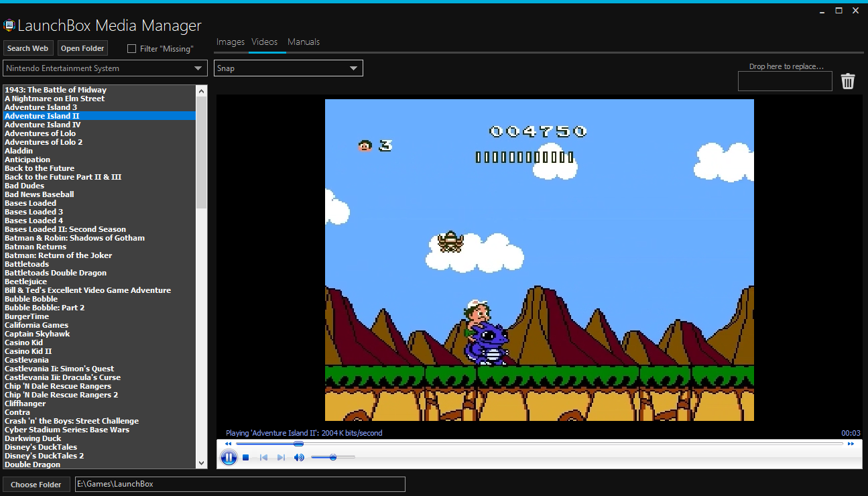Switch to the Videos tab
Viewport: 868px width, 496px height.
tap(264, 42)
